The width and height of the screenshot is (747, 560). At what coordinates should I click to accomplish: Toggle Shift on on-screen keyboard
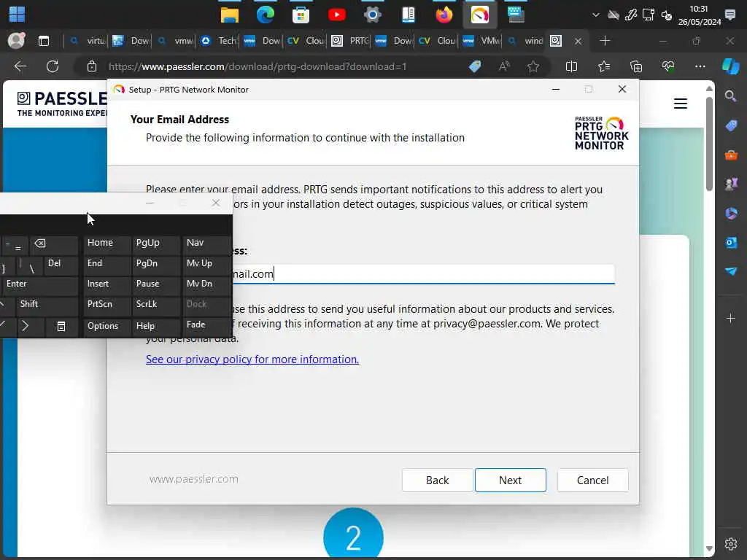click(x=46, y=306)
